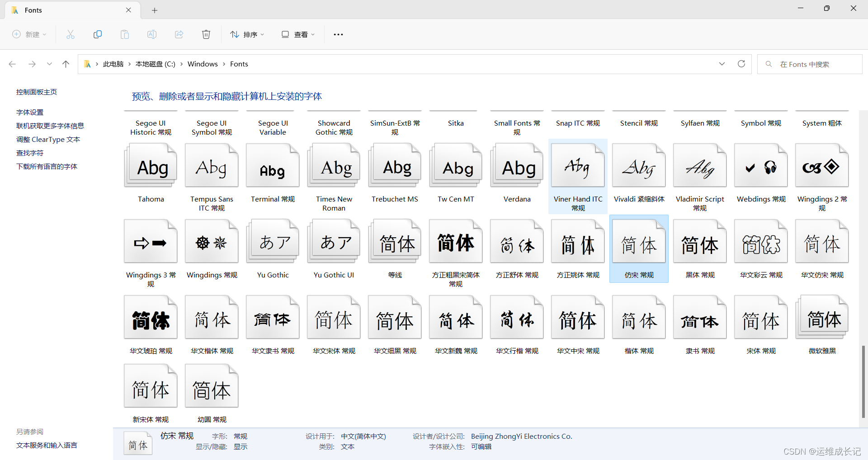Select the 新宋体 常规 font icon
This screenshot has width=868, height=460.
[x=151, y=386]
